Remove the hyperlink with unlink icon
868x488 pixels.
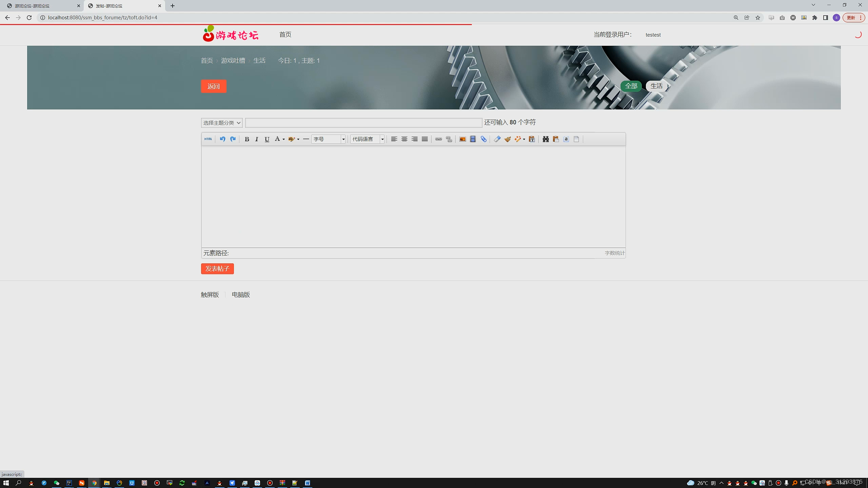pyautogui.click(x=449, y=139)
